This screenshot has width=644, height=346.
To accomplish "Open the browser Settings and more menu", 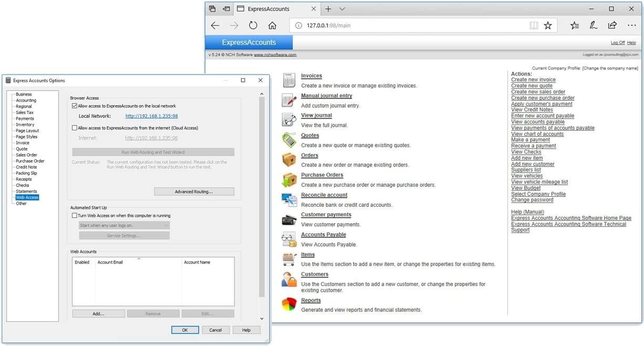I will coord(631,25).
